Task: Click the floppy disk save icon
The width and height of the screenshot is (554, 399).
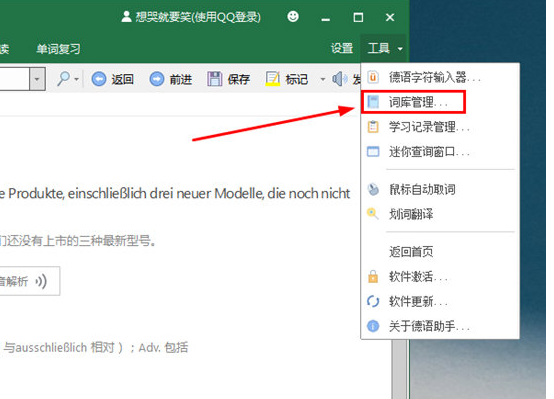Action: [214, 79]
